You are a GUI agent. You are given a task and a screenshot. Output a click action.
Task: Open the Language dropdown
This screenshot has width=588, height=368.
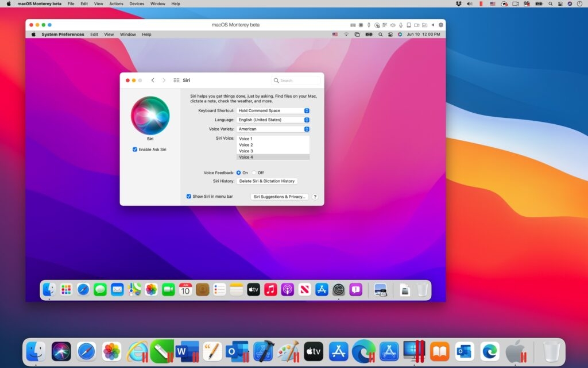pos(273,120)
